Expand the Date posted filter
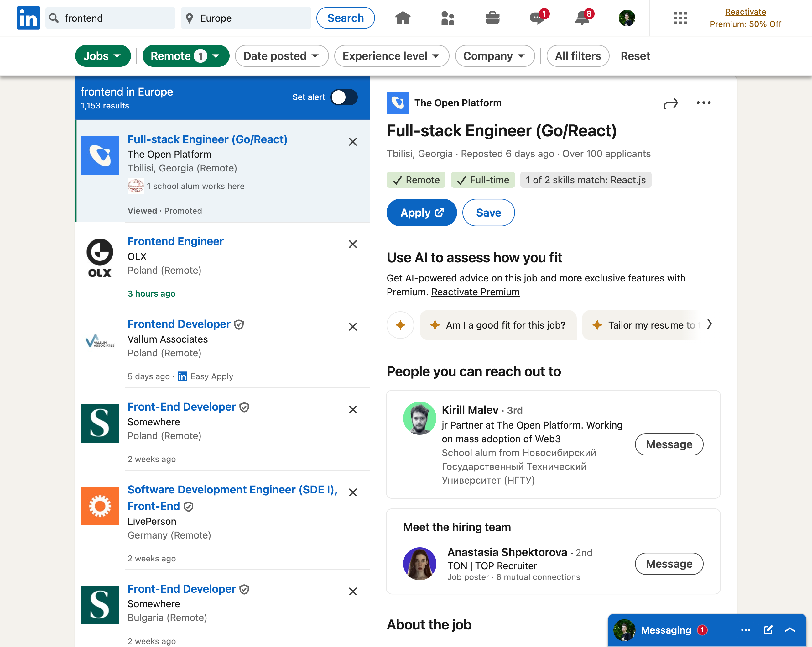812x647 pixels. point(281,56)
